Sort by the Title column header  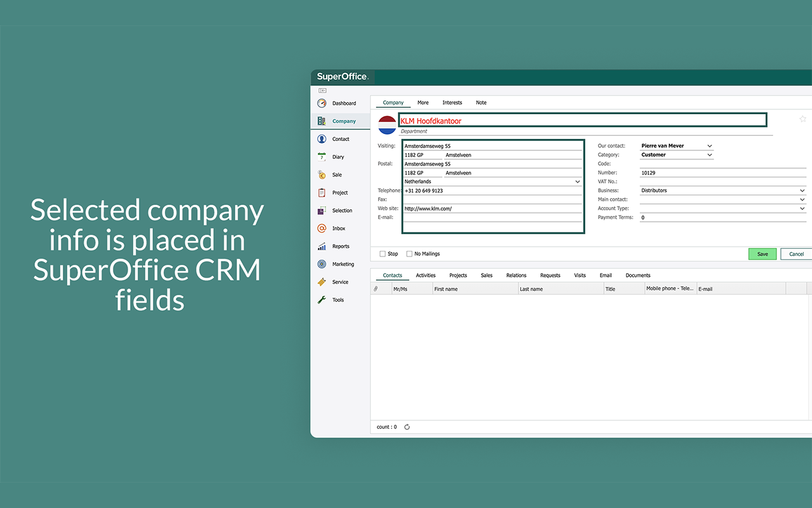coord(624,289)
